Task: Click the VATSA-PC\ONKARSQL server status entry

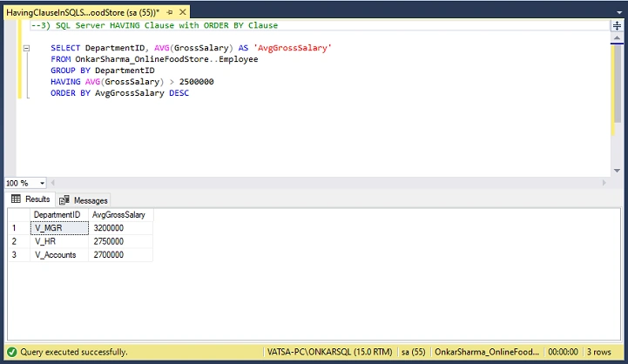Action: point(329,352)
